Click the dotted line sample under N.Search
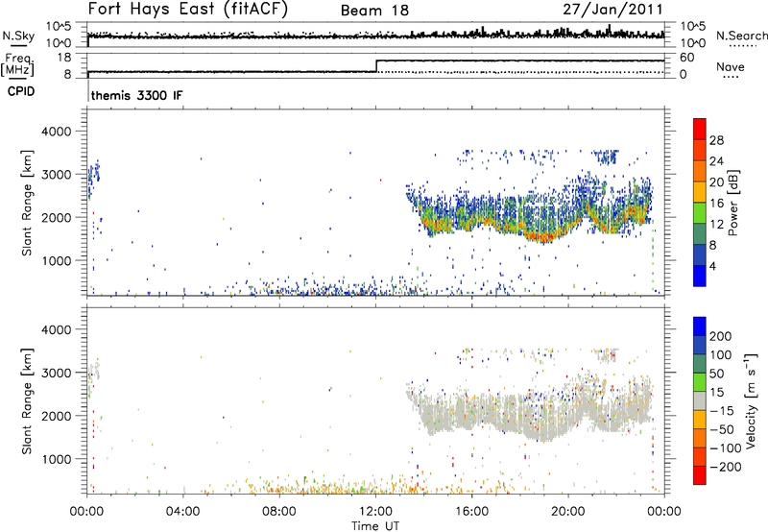Viewport: 768px width, 532px height. pyautogui.click(x=742, y=45)
